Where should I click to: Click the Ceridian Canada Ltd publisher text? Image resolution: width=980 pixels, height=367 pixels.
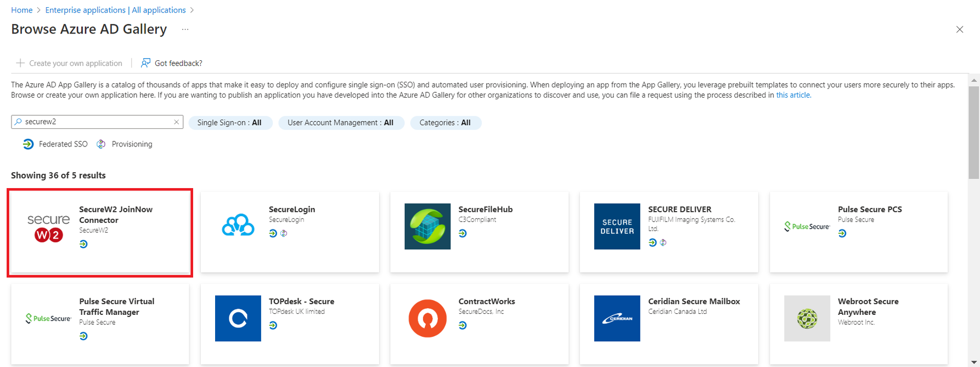tap(678, 312)
